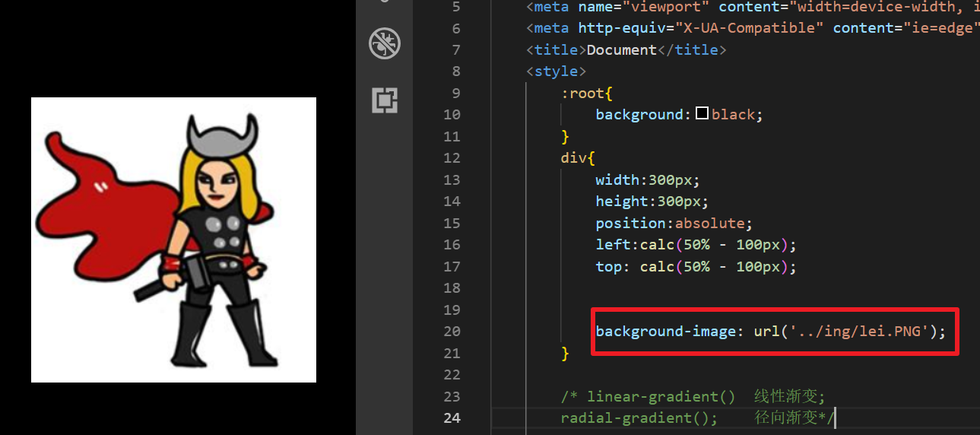Click the "div{" selector line
The width and height of the screenshot is (980, 435).
(x=578, y=158)
